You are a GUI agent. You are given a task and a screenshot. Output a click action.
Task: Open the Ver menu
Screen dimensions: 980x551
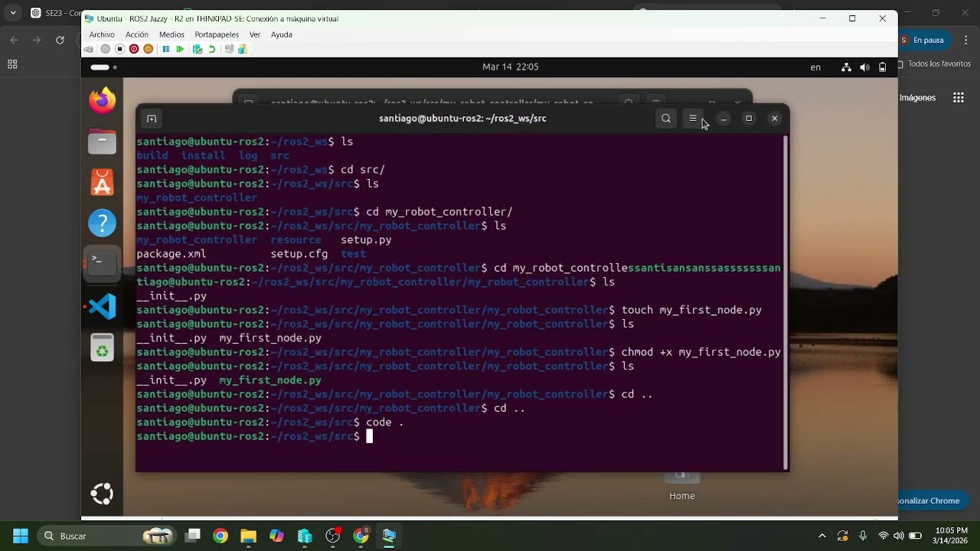pyautogui.click(x=255, y=34)
